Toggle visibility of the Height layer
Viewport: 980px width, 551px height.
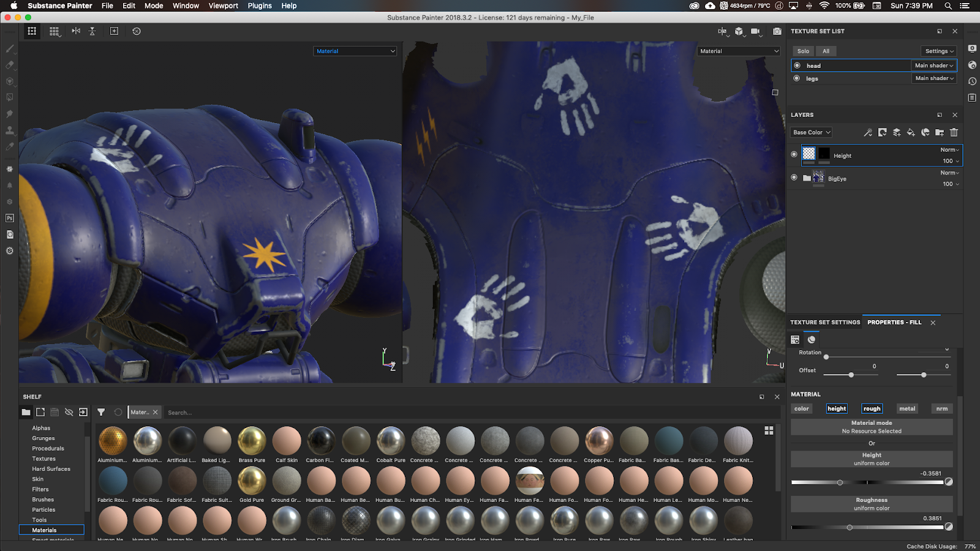pos(794,154)
